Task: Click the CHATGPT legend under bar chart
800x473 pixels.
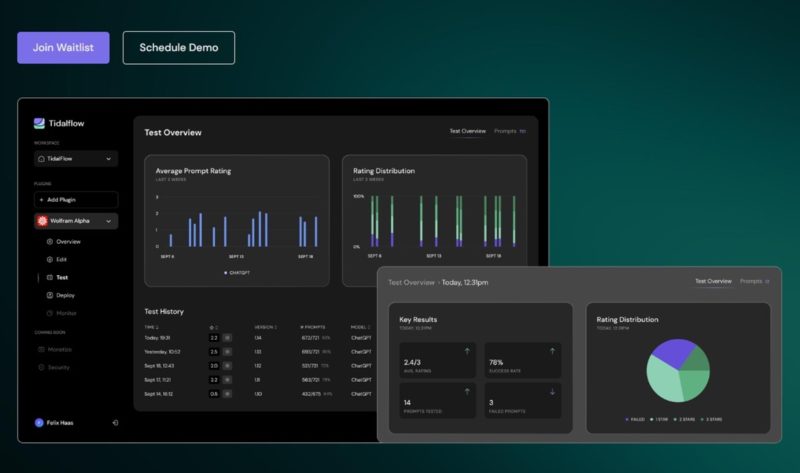Action: [237, 273]
